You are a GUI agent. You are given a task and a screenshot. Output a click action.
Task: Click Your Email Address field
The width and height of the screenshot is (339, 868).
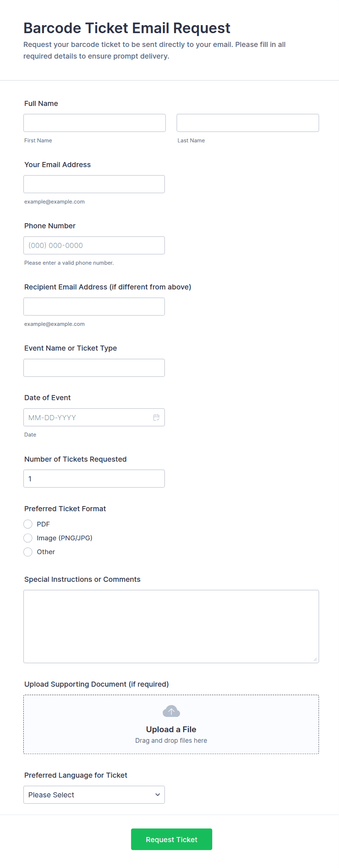(x=94, y=184)
